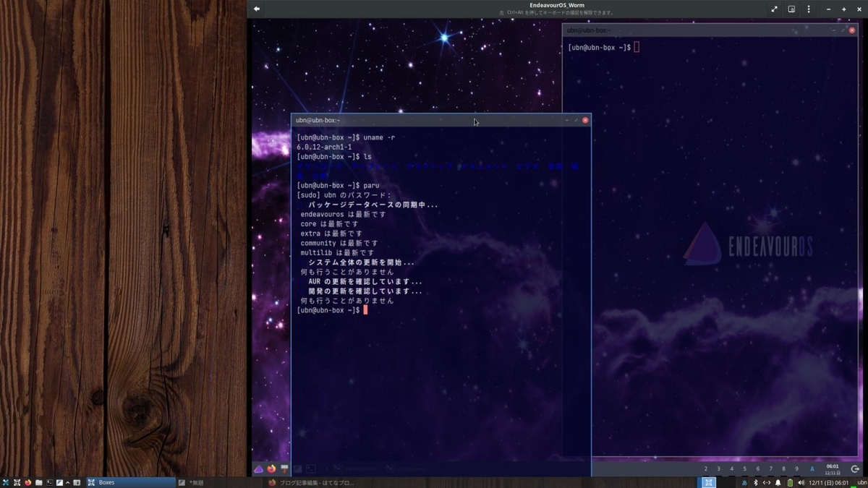Expand the launcher up-arrow in host taskbar
This screenshot has width=868, height=488.
(x=67, y=482)
